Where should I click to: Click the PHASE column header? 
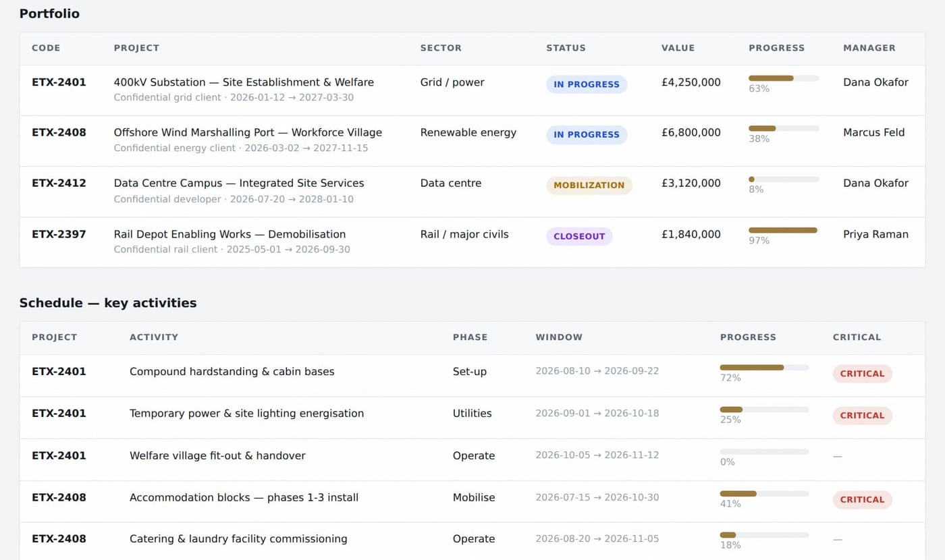470,337
